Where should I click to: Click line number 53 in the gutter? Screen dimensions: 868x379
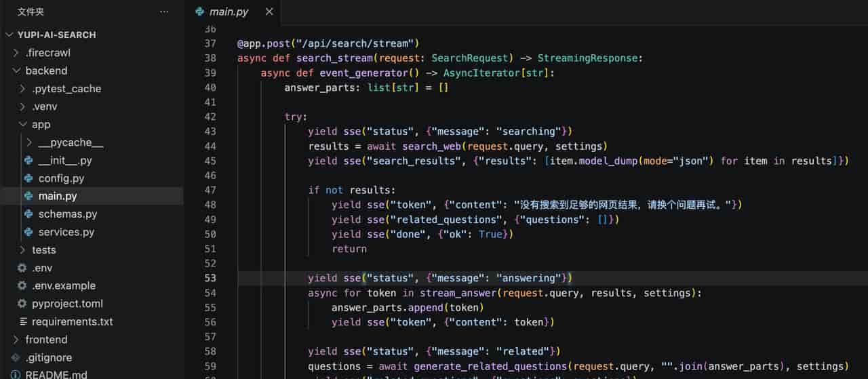(x=210, y=278)
